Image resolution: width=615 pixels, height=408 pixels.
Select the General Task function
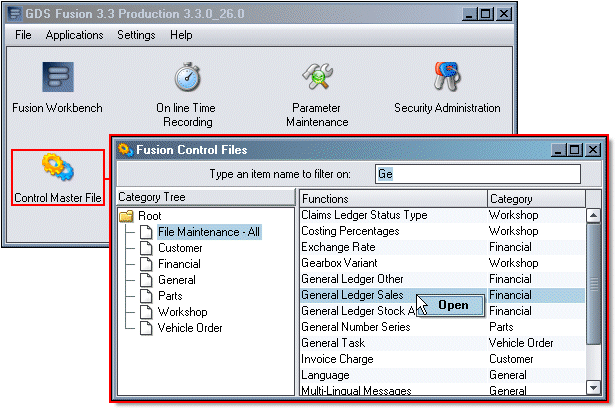coord(442,343)
